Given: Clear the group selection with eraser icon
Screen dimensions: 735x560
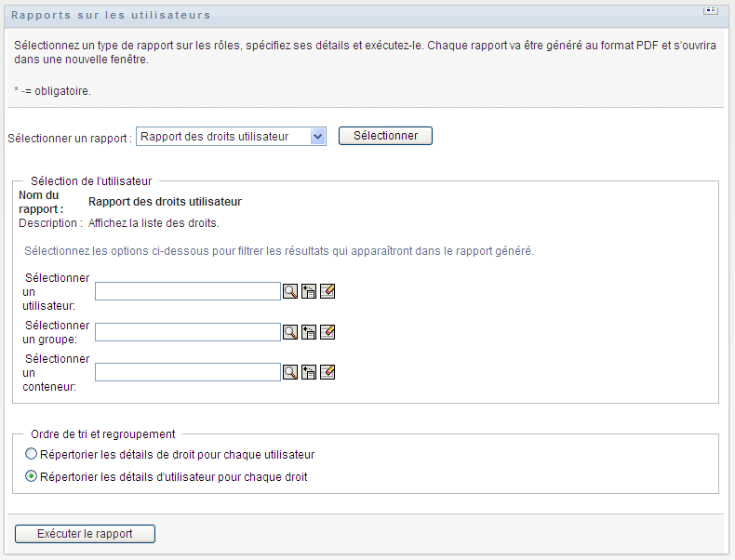Looking at the screenshot, I should [327, 331].
